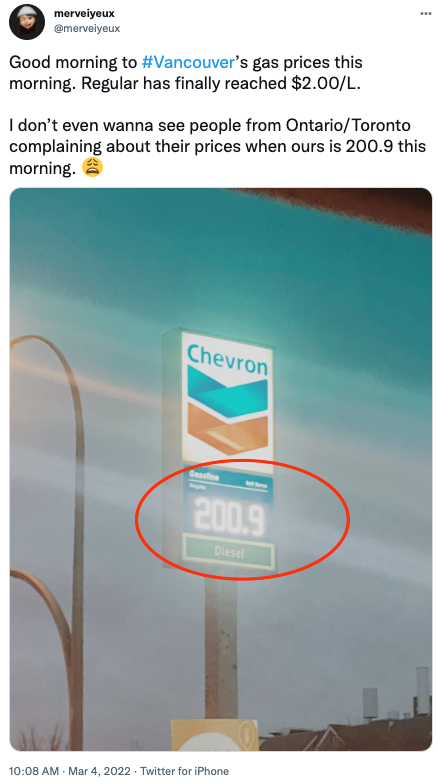438x783 pixels.
Task: Click the @merveiyeux handle
Action: [87, 28]
